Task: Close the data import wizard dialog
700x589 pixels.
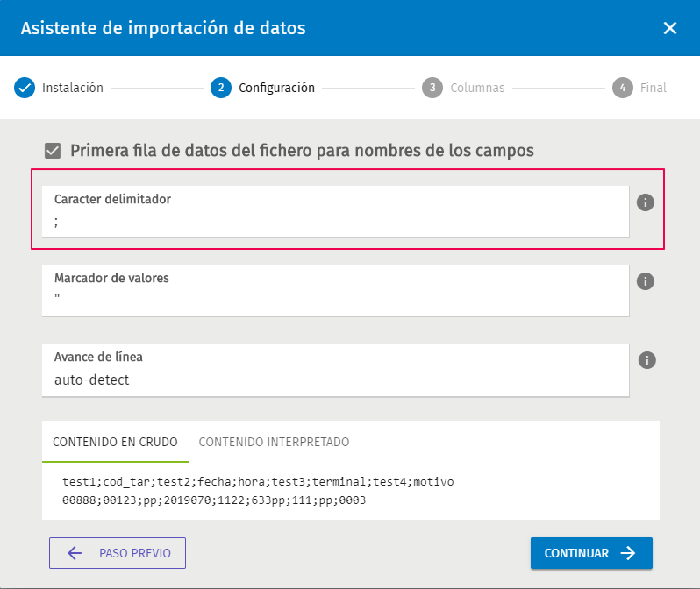Action: click(x=669, y=28)
